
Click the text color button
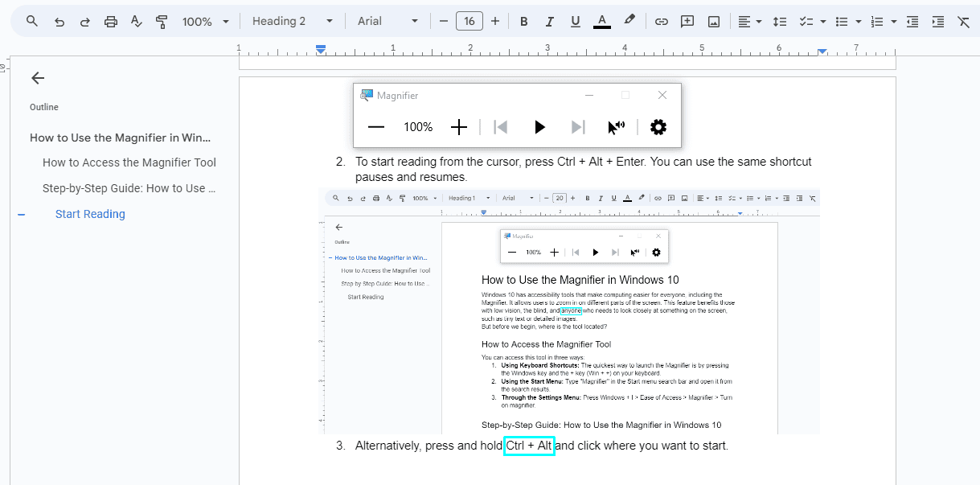click(601, 22)
